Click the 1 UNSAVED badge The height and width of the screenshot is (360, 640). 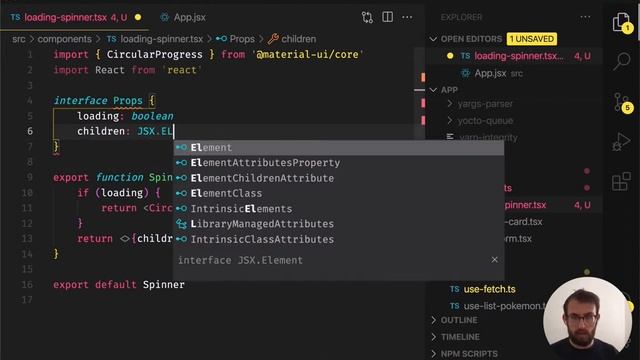(531, 39)
